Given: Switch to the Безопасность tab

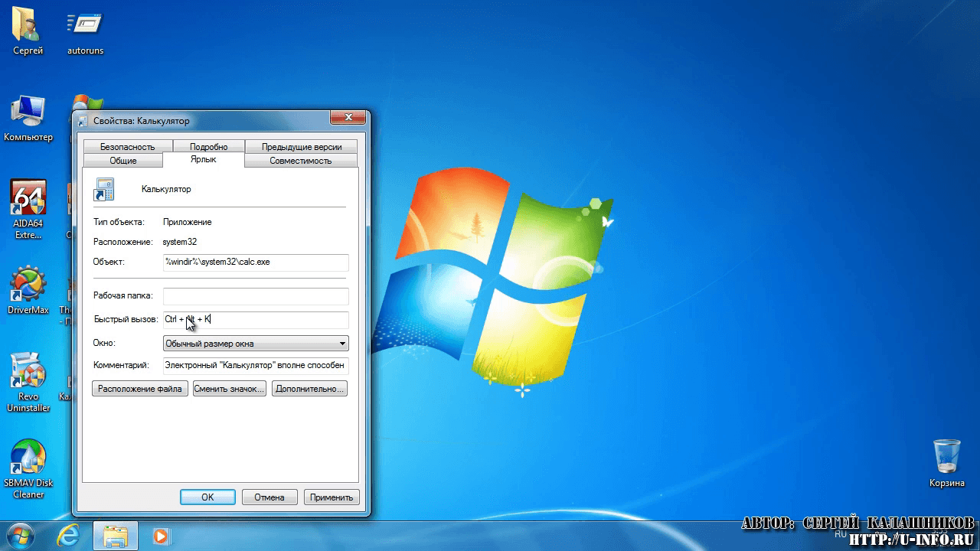Looking at the screenshot, I should [x=127, y=147].
